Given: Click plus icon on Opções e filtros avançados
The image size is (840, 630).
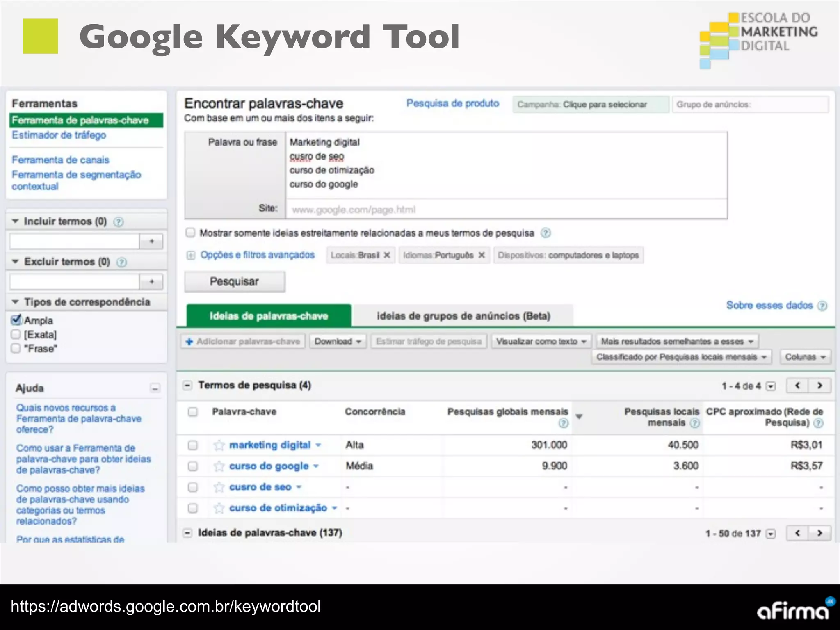Looking at the screenshot, I should [191, 255].
